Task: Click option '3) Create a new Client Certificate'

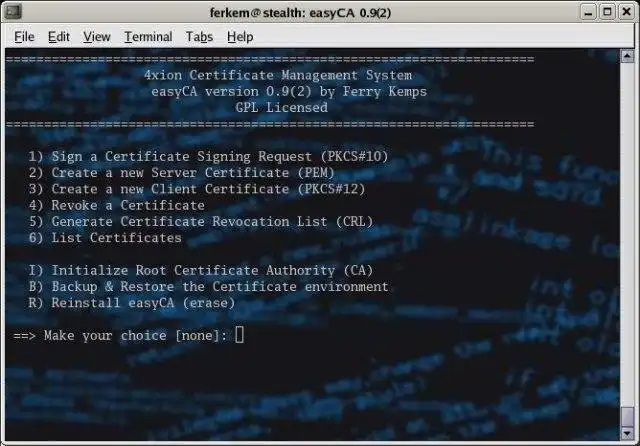Action: point(197,189)
